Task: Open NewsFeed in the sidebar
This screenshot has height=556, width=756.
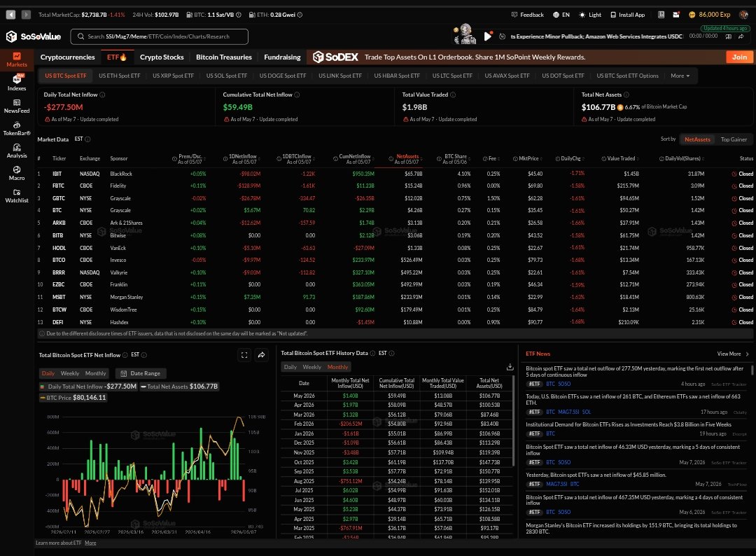Action: click(16, 106)
